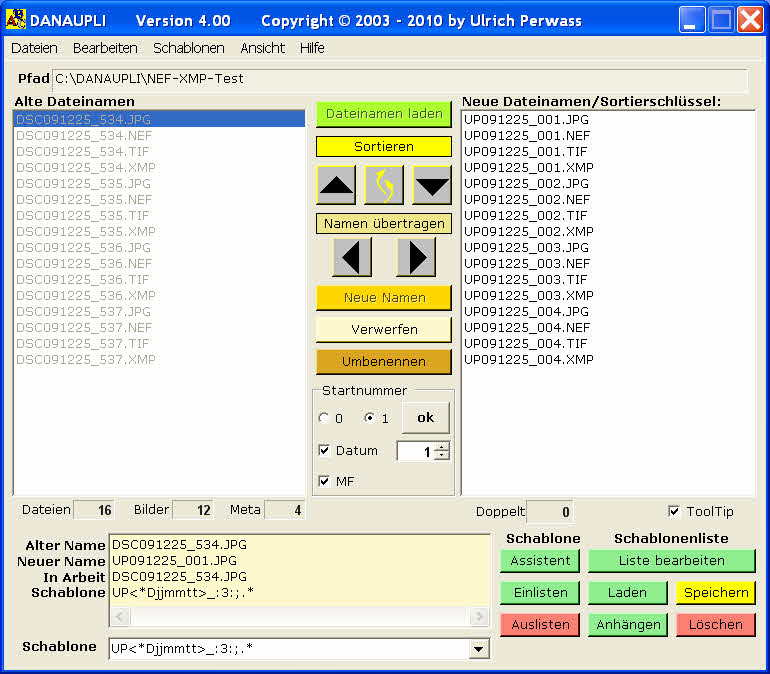The height and width of the screenshot is (674, 770).
Task: Increase the start number spinner value
Action: tap(442, 446)
